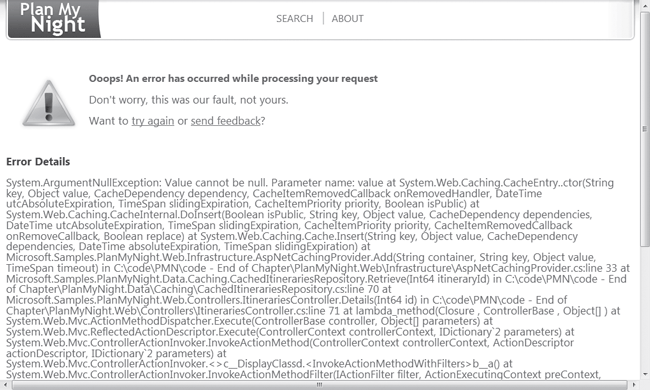Click the 'Ooops! An error has occurred' heading
Image resolution: width=650 pixels, height=390 pixels.
(233, 79)
